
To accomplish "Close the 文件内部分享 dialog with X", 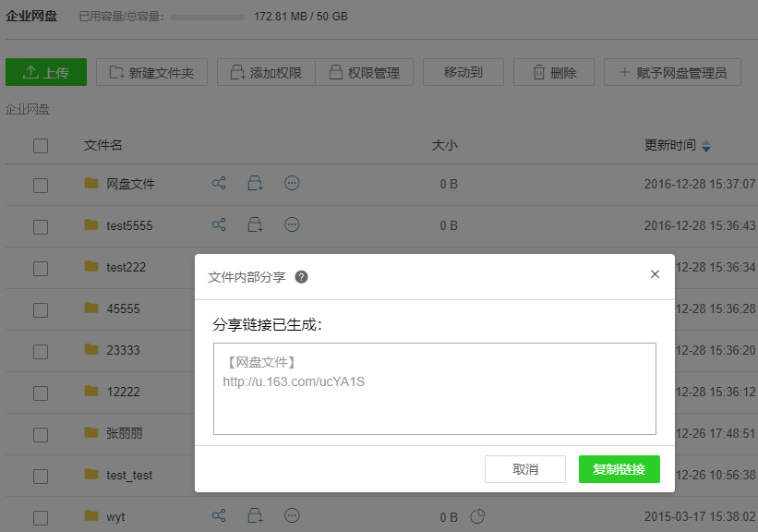I will pos(655,274).
